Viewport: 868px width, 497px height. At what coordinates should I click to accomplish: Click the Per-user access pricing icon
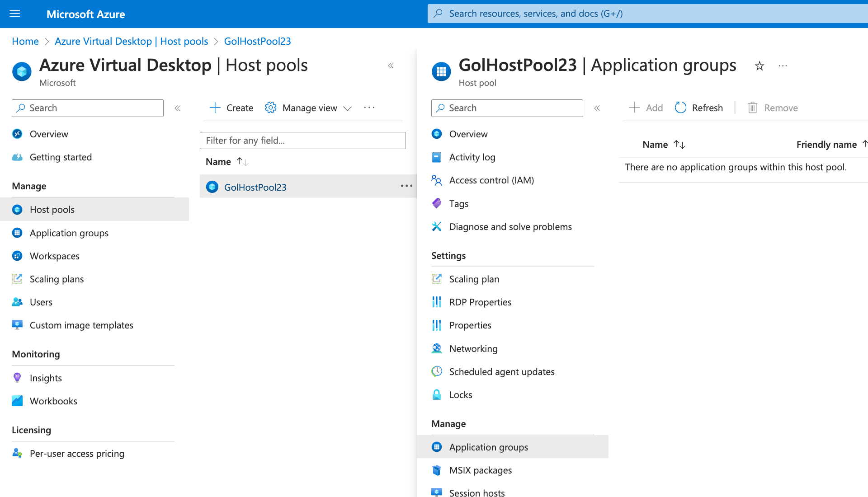click(x=17, y=453)
